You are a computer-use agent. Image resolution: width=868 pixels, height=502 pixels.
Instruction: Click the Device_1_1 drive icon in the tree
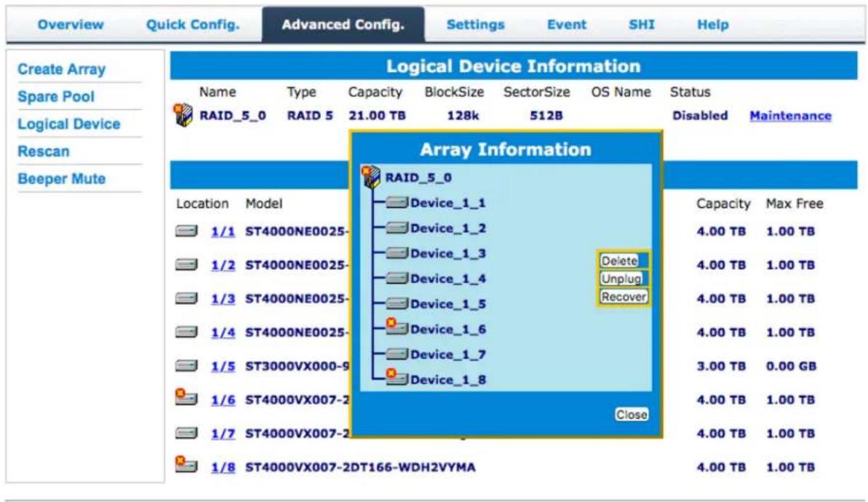pos(397,202)
